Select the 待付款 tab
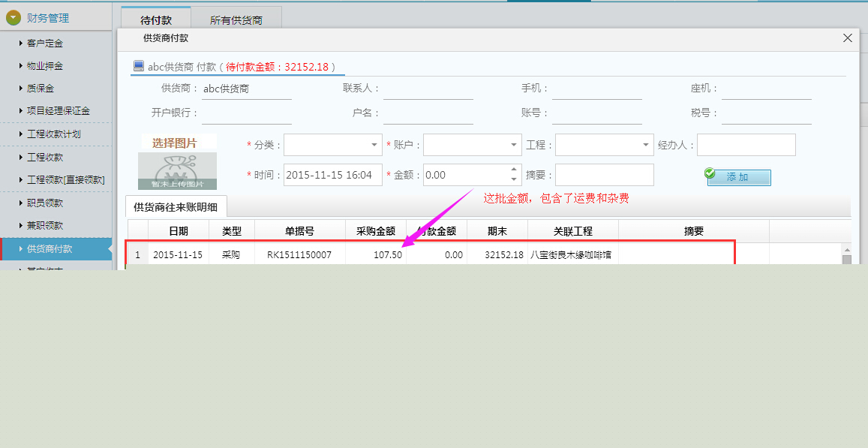The image size is (868, 448). pos(155,20)
